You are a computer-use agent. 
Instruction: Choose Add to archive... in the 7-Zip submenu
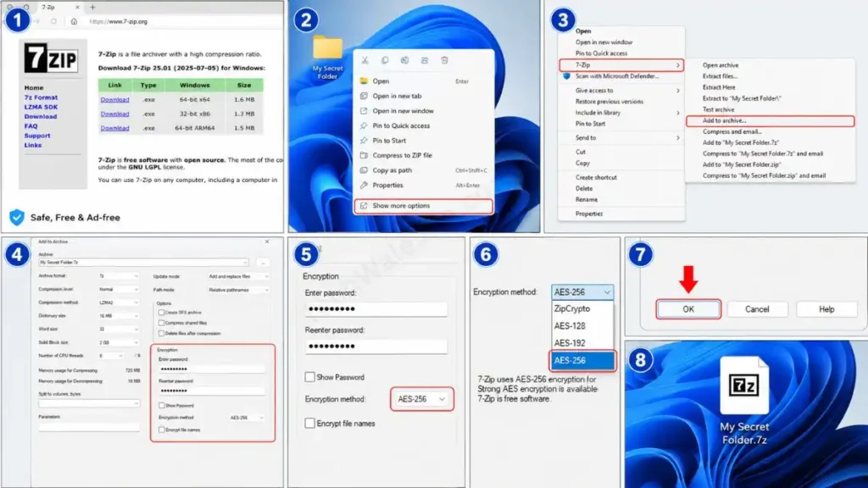[x=770, y=120]
